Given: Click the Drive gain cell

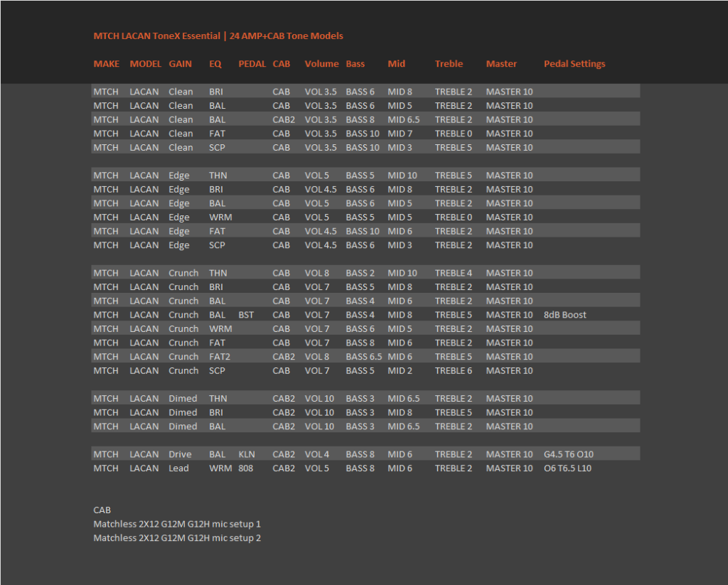Looking at the screenshot, I should pos(180,454).
